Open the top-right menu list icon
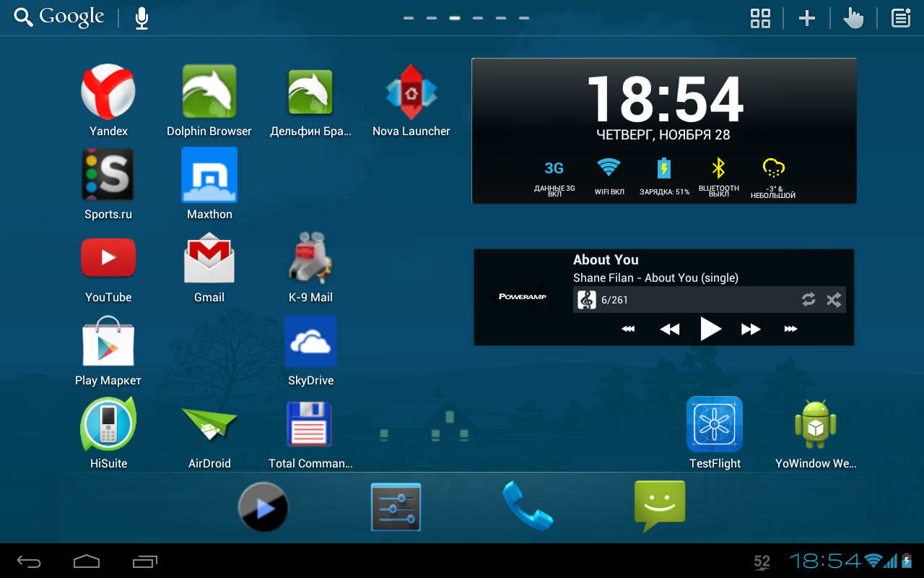Image resolution: width=924 pixels, height=578 pixels. pyautogui.click(x=900, y=18)
